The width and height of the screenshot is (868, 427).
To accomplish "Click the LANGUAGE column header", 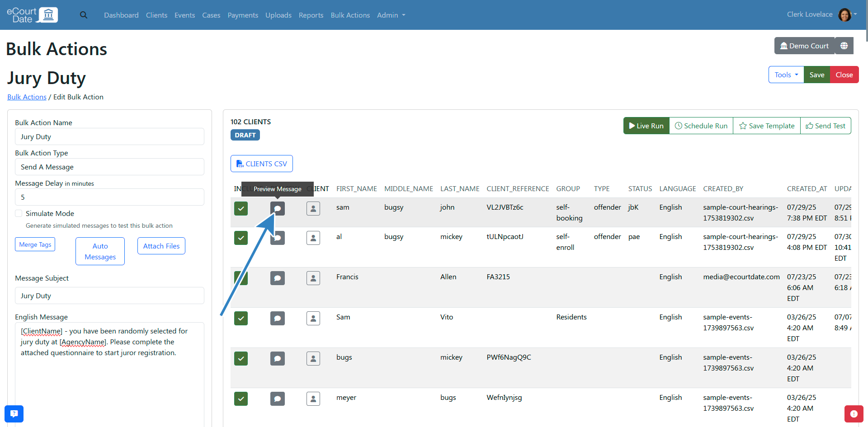I will tap(678, 188).
